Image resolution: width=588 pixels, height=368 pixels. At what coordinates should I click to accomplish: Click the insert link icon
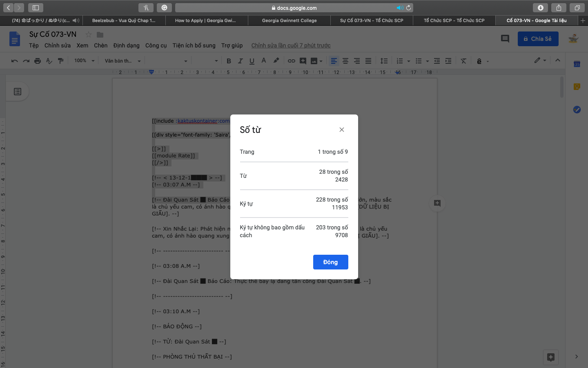click(291, 61)
